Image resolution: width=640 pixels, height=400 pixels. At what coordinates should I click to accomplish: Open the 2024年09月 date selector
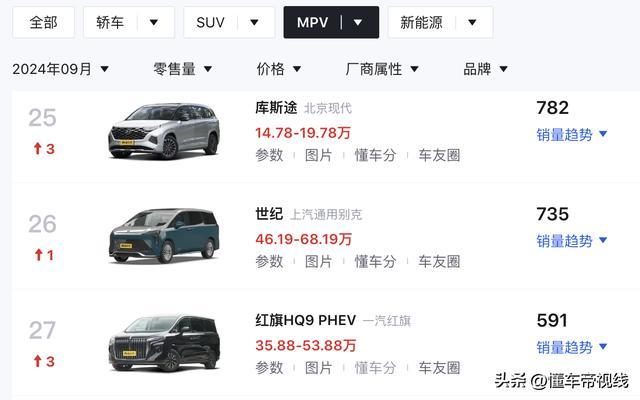[60, 69]
